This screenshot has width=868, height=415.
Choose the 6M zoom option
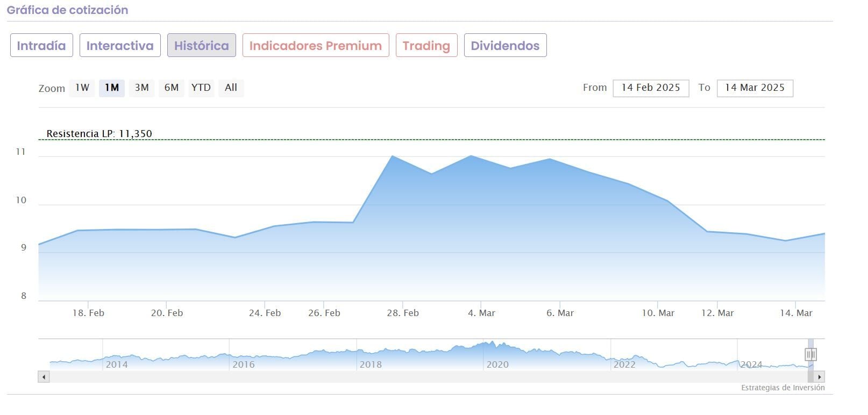coord(172,88)
